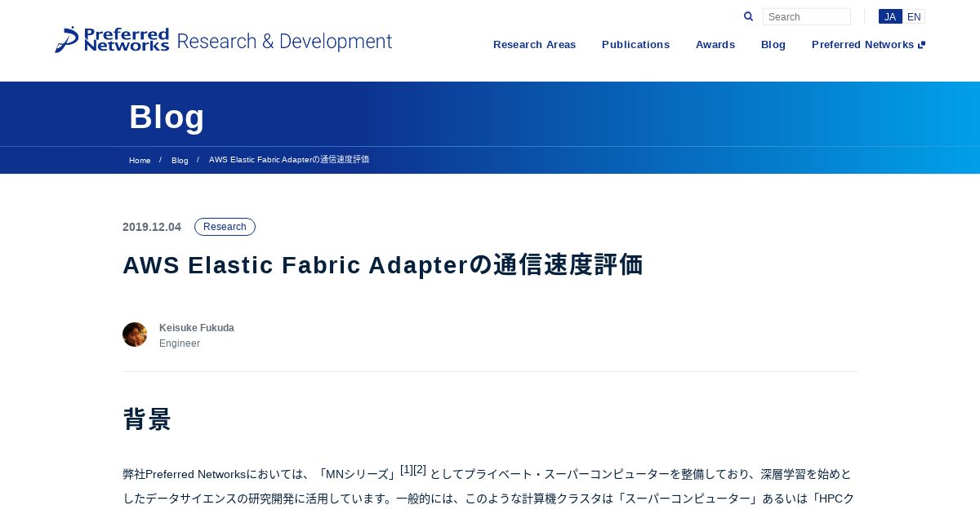Switch language to EN
This screenshot has width=980, height=514.
[x=914, y=16]
